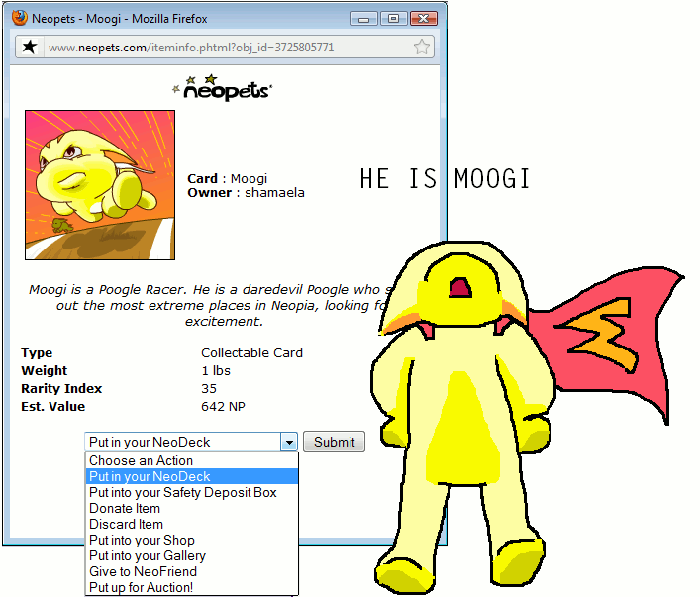
Task: Click the Rarity Index value '35'
Action: coord(209,388)
